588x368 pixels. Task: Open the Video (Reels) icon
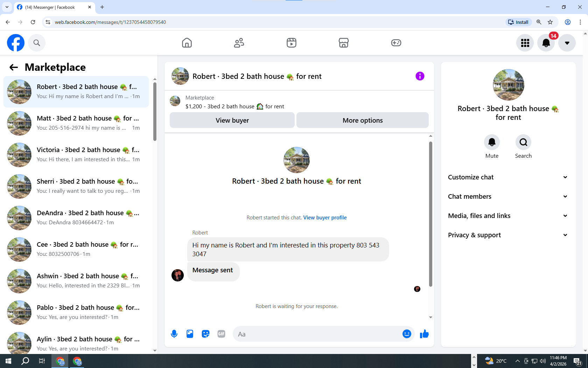click(x=292, y=43)
